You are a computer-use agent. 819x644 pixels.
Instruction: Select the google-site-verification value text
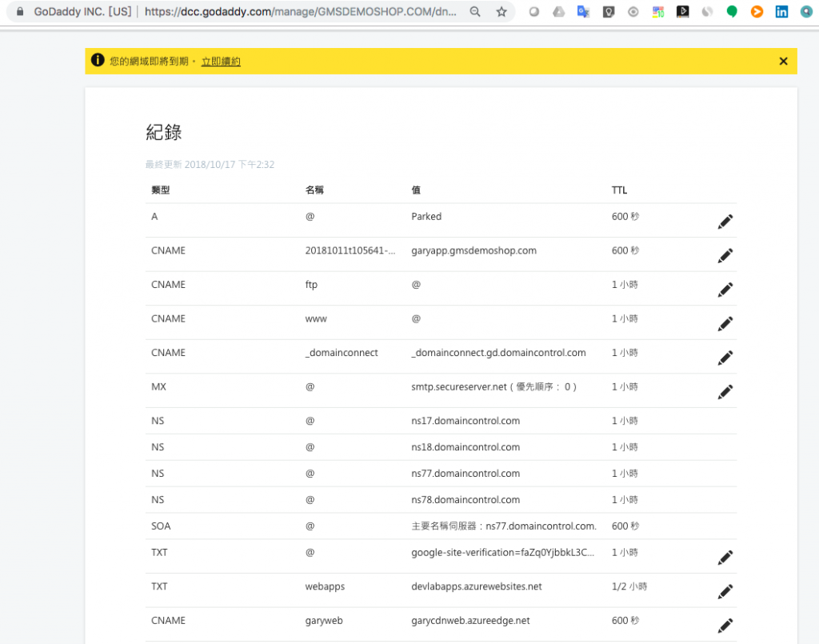(502, 553)
